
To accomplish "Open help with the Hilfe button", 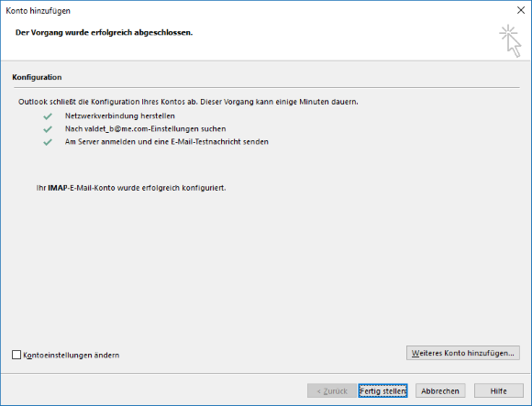I will tap(498, 391).
